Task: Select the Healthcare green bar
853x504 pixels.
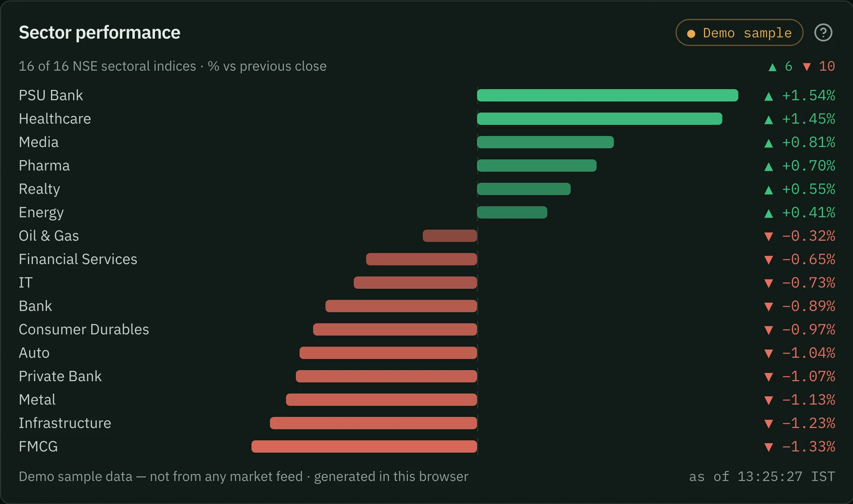Action: [x=599, y=119]
